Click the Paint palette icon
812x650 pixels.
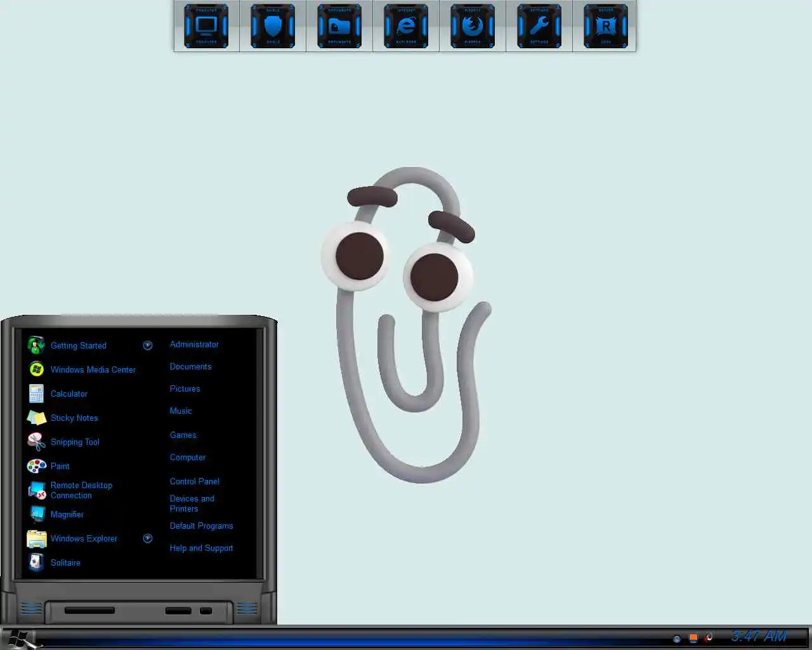36,466
